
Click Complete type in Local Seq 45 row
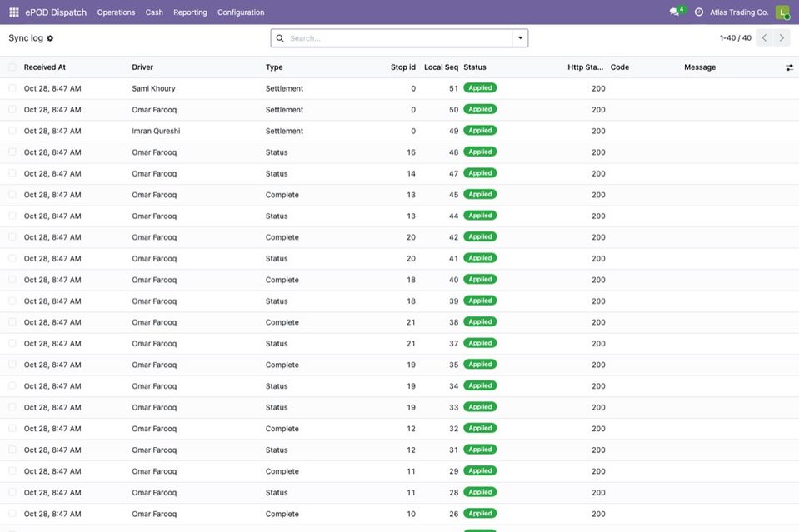point(282,195)
